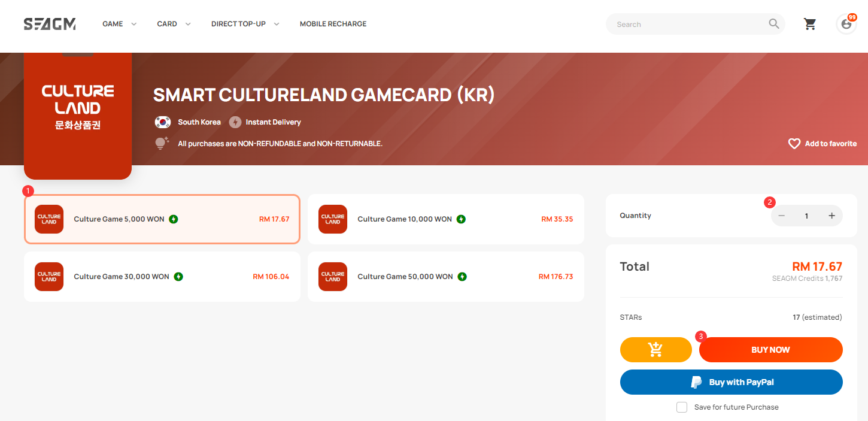
Task: Decrease quantity with the minus icon
Action: tap(782, 216)
